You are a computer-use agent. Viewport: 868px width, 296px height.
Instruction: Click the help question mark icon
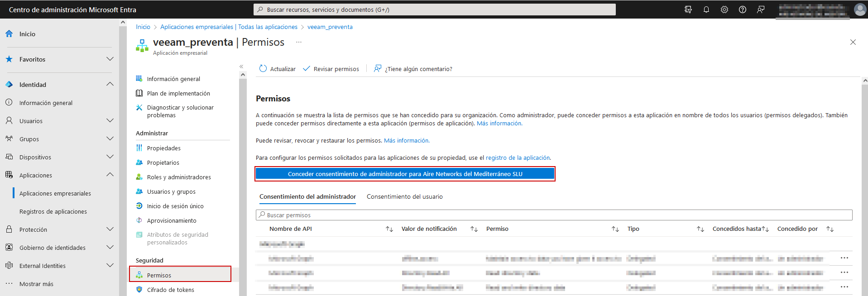point(742,10)
